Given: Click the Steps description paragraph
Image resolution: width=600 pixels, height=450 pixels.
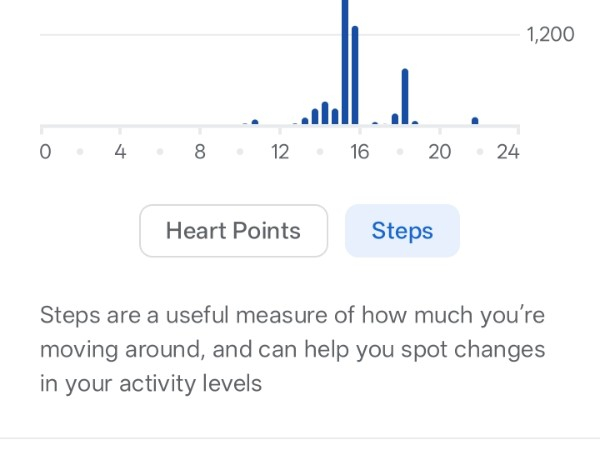Looking at the screenshot, I should pyautogui.click(x=293, y=350).
